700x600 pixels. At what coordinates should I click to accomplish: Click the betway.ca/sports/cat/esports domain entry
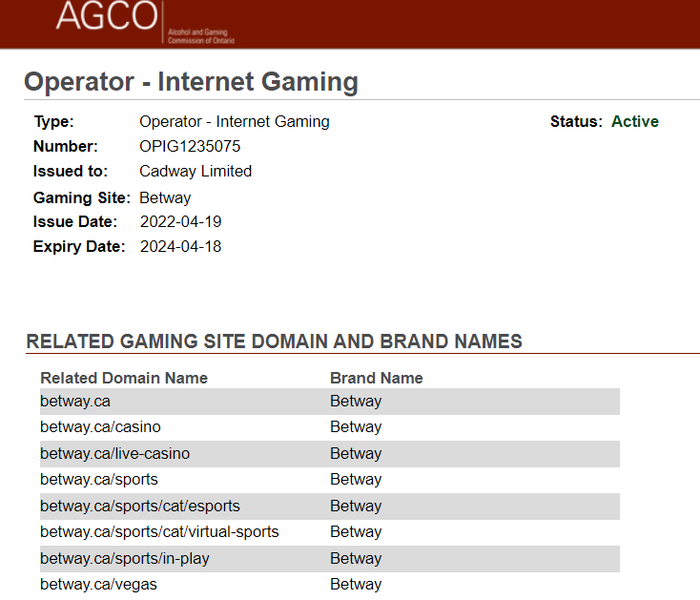[140, 507]
